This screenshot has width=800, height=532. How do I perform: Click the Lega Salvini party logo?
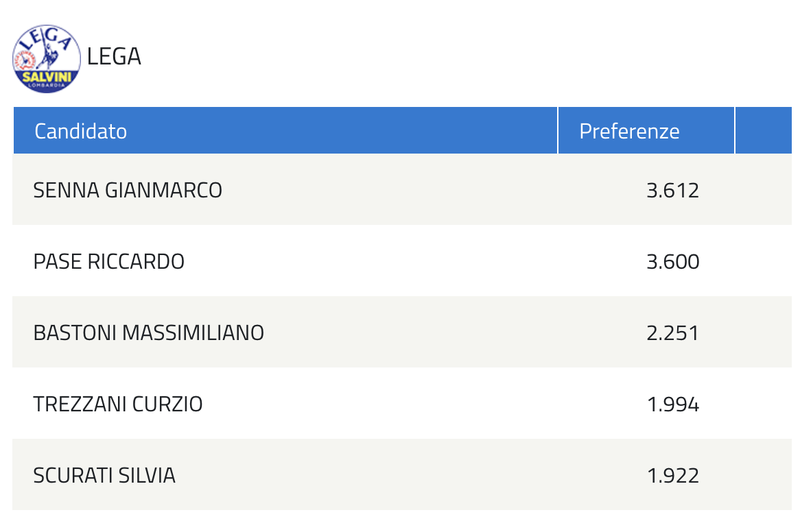(x=47, y=58)
